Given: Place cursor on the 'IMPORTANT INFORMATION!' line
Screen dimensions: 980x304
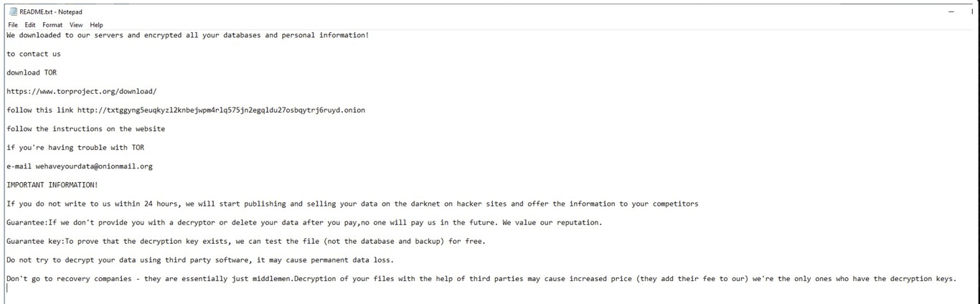Looking at the screenshot, I should tap(52, 185).
